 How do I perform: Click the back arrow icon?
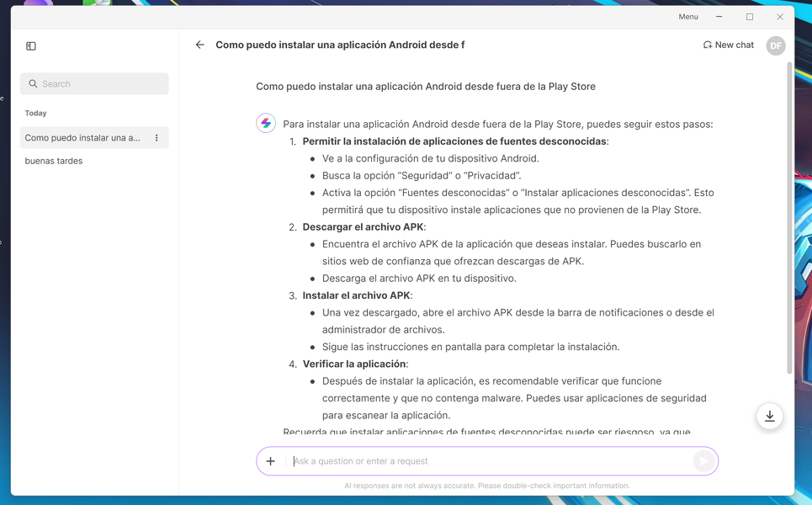click(x=200, y=45)
